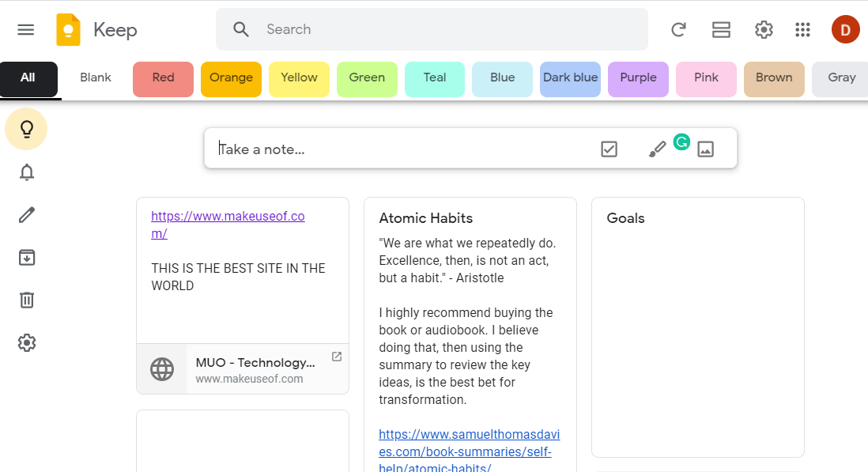The width and height of the screenshot is (868, 472).
Task: Open the D account avatar
Action: (845, 29)
